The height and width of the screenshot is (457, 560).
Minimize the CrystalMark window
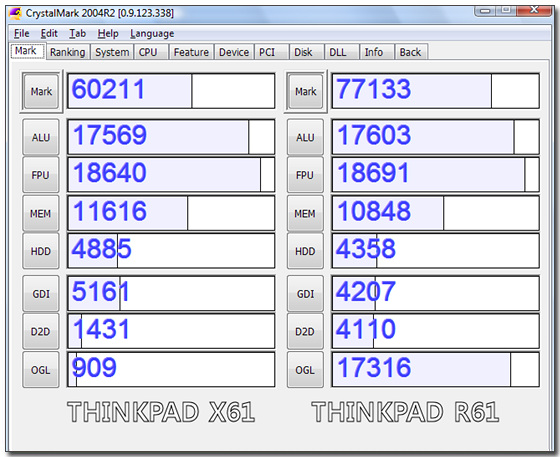click(485, 10)
